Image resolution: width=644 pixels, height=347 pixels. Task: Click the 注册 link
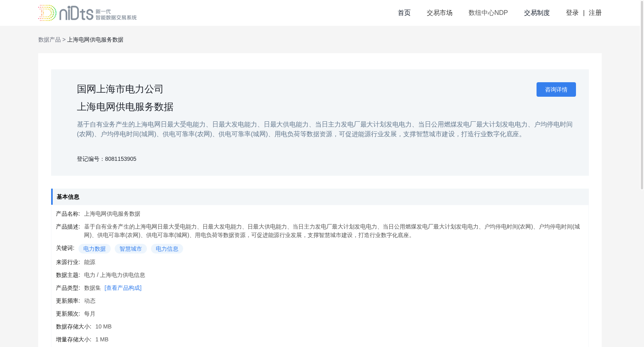tap(595, 13)
